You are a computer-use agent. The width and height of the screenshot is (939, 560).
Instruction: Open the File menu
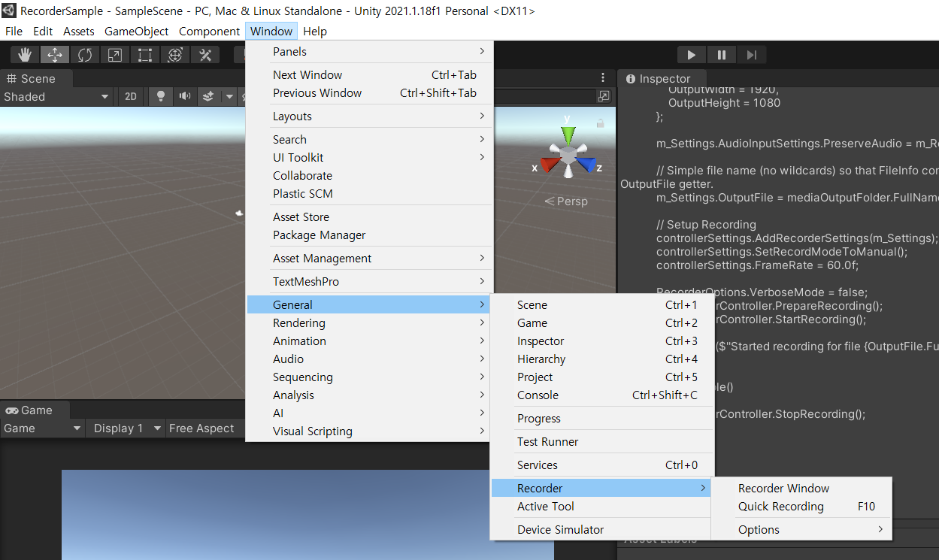(x=14, y=31)
